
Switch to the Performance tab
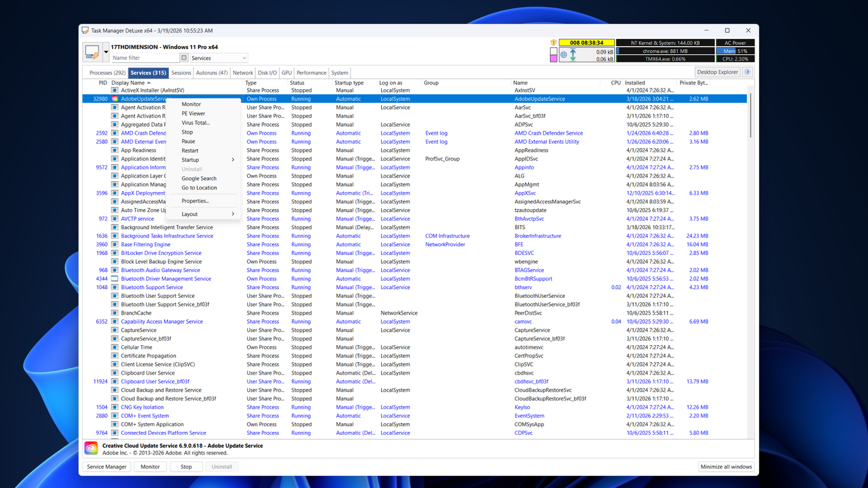[x=311, y=73]
